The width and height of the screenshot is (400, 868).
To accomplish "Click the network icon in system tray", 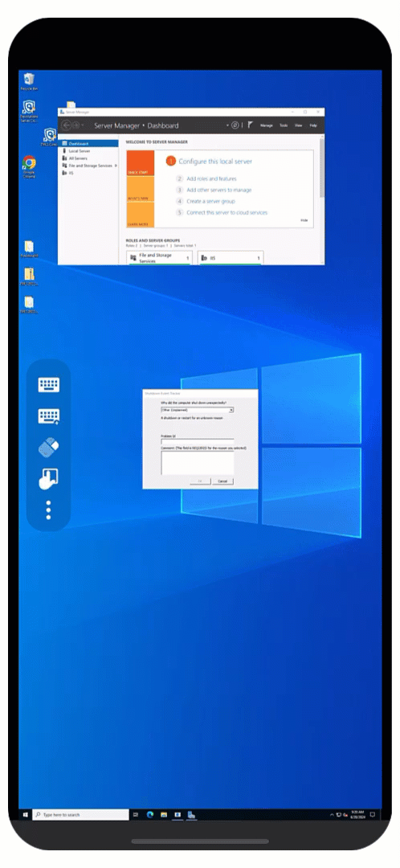I will click(x=339, y=815).
